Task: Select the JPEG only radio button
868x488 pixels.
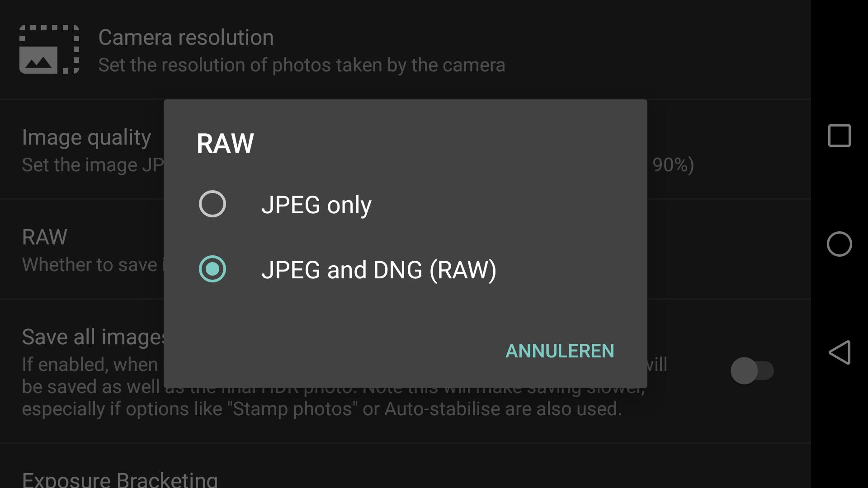Action: coord(212,204)
